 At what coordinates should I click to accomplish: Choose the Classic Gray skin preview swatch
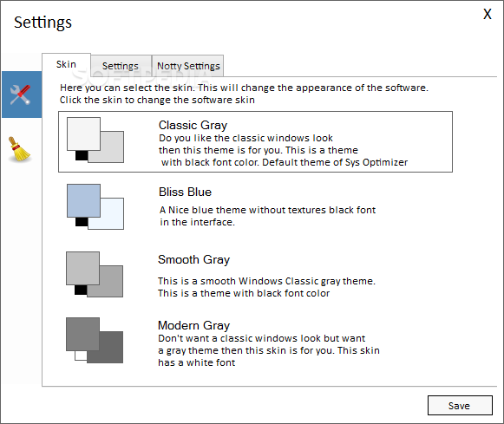[95, 140]
